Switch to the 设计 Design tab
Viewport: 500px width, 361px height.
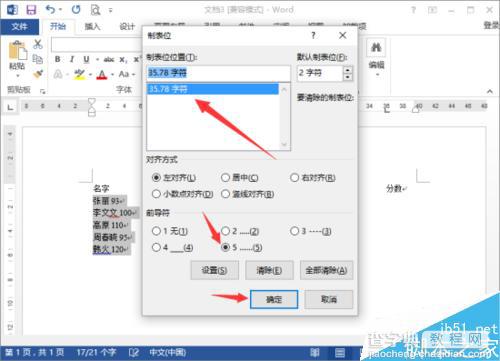127,27
